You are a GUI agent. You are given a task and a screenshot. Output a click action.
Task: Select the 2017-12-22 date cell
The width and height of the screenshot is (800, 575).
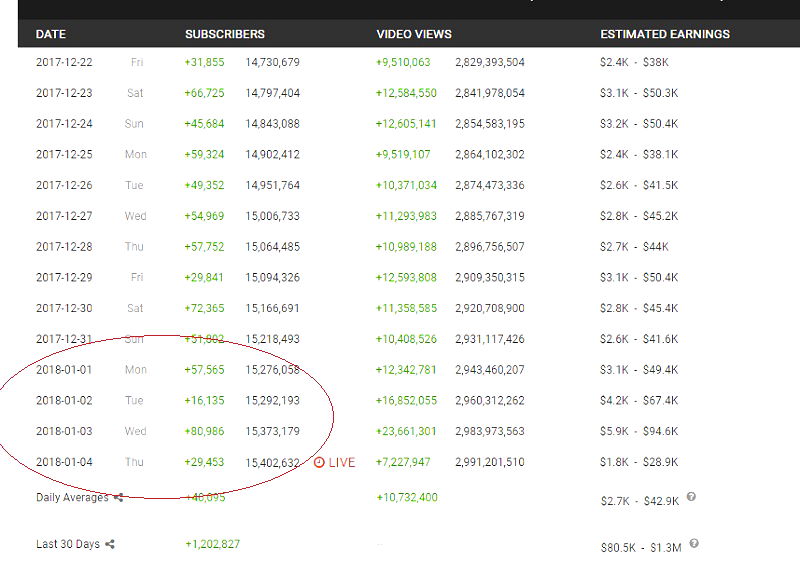[62, 62]
